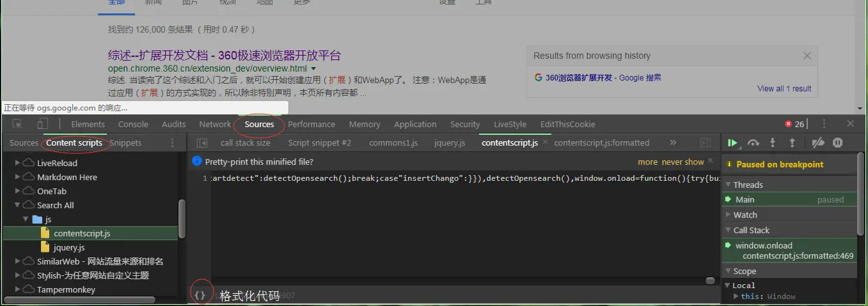Click the LiveReload cloud icon
868x306 pixels.
pos(28,163)
